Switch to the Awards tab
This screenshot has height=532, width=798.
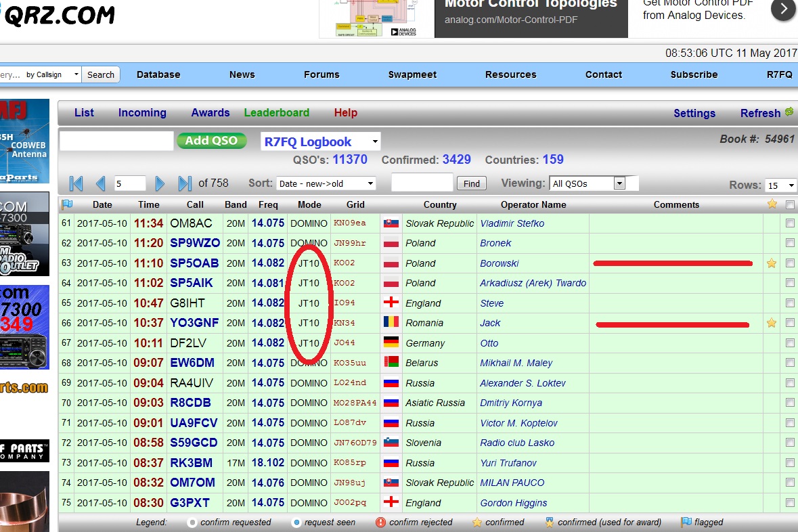click(210, 113)
